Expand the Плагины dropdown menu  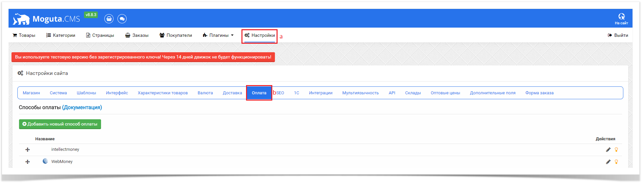(x=218, y=35)
